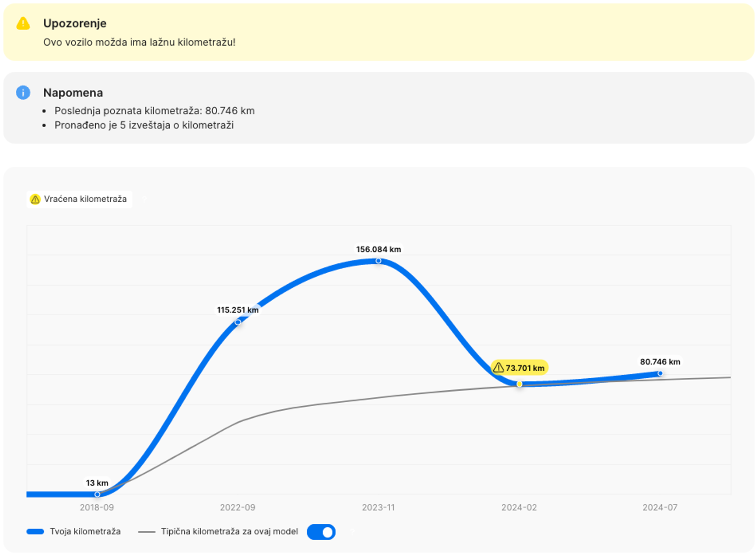Select the yellow 73.701 km data point
Viewport: 756px width, 558px height.
pyautogui.click(x=519, y=384)
